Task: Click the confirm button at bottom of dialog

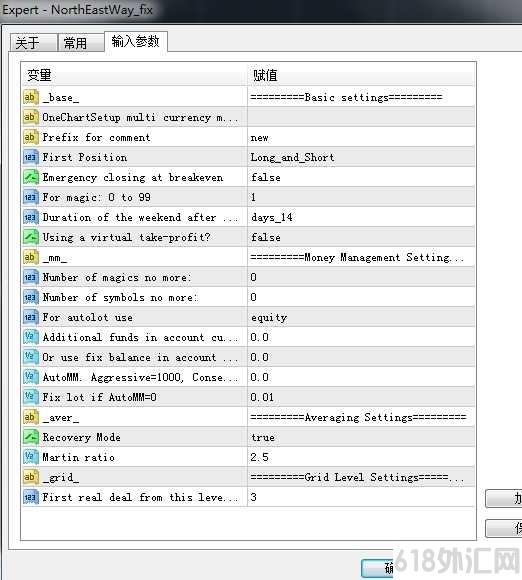Action: [x=377, y=568]
